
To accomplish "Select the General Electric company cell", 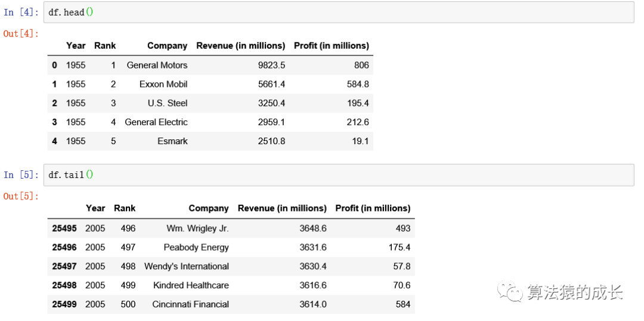I will pos(156,121).
